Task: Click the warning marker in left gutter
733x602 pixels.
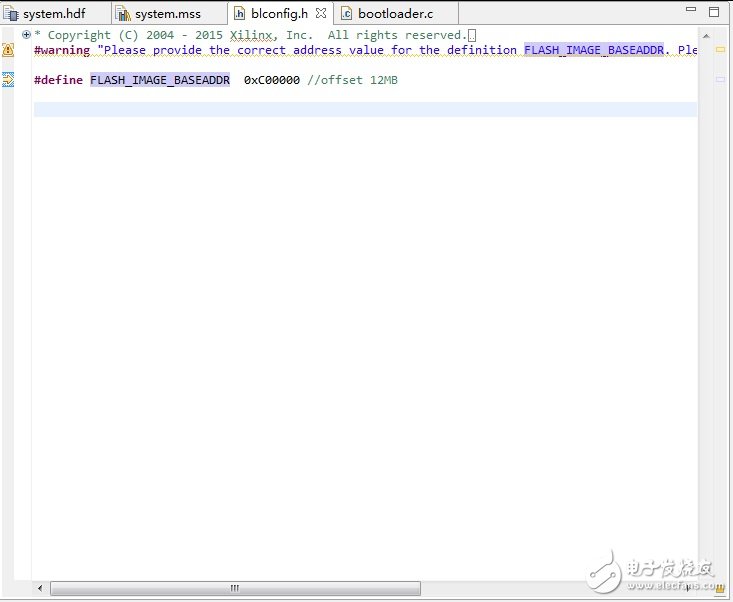Action: (x=8, y=50)
